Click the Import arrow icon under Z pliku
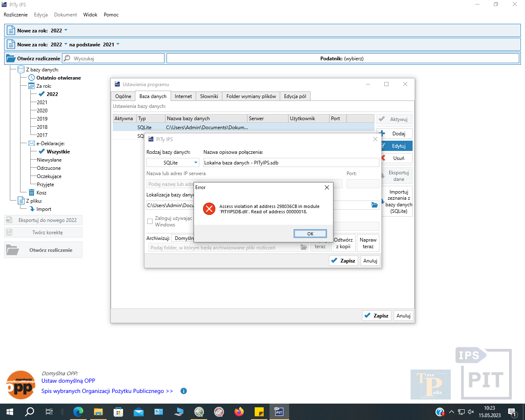 pos(32,209)
